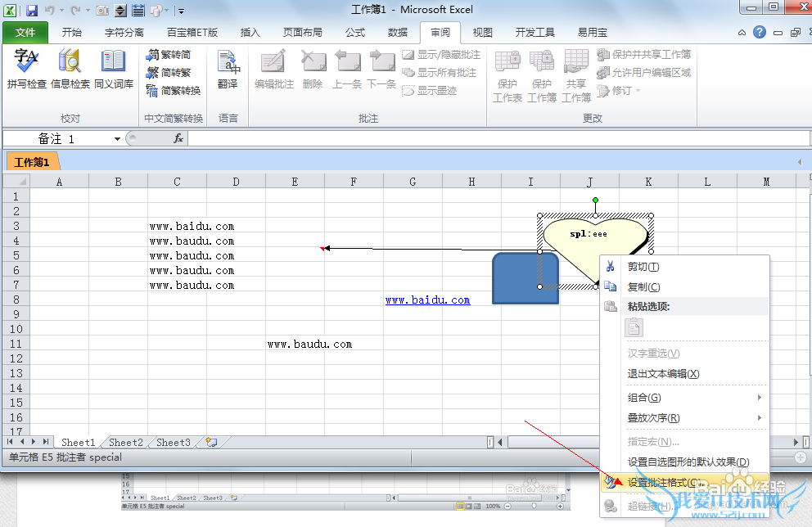Expand the 叠放次序(R) submenu
812x527 pixels.
tap(684, 418)
